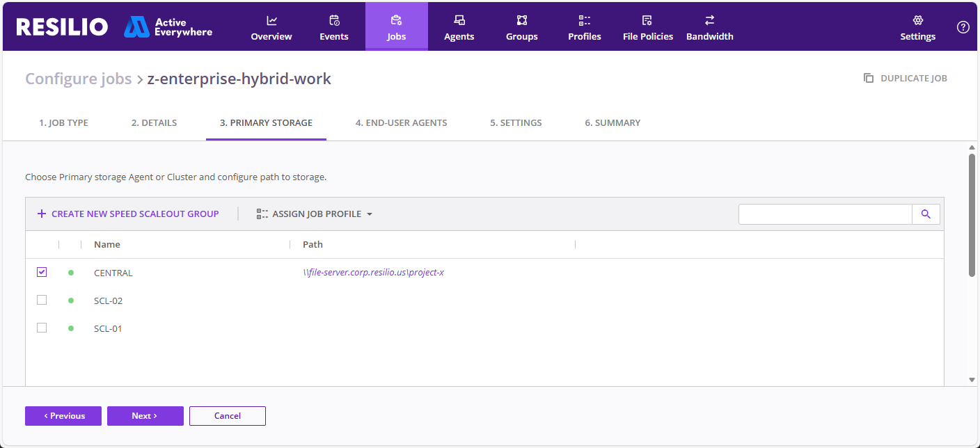
Task: Switch to 1. Job Type tab
Action: tap(63, 122)
